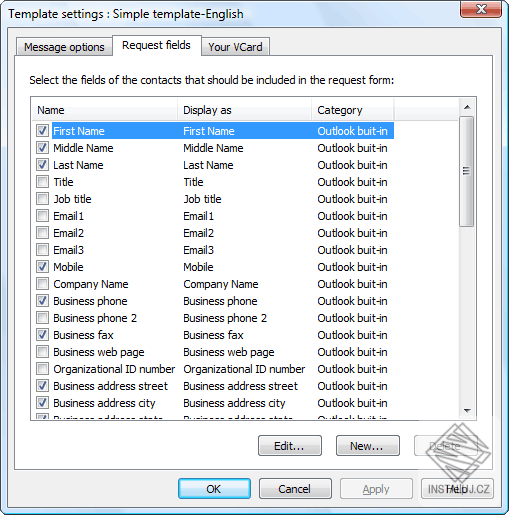The height and width of the screenshot is (516, 509).
Task: Click Display as value 'Mobile'
Action: (x=198, y=267)
